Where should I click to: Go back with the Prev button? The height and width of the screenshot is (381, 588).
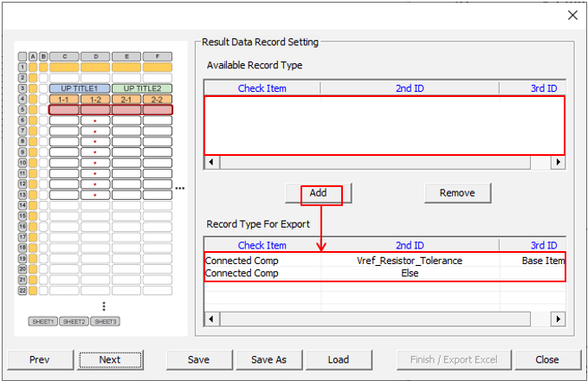(x=39, y=359)
